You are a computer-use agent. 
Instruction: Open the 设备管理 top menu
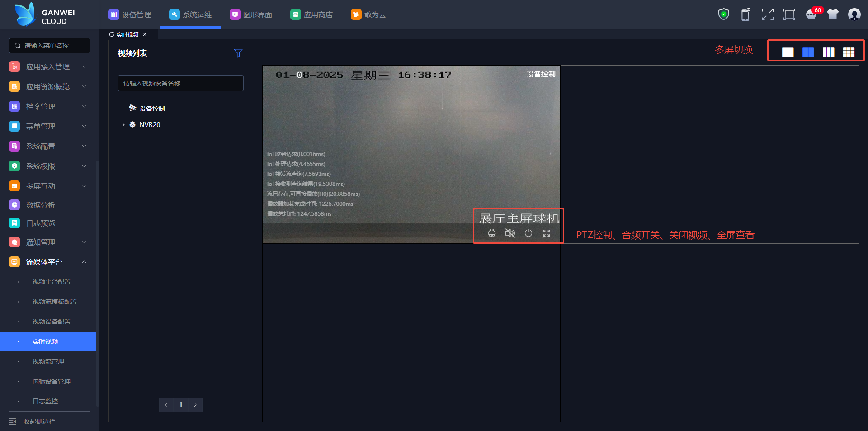tap(130, 14)
